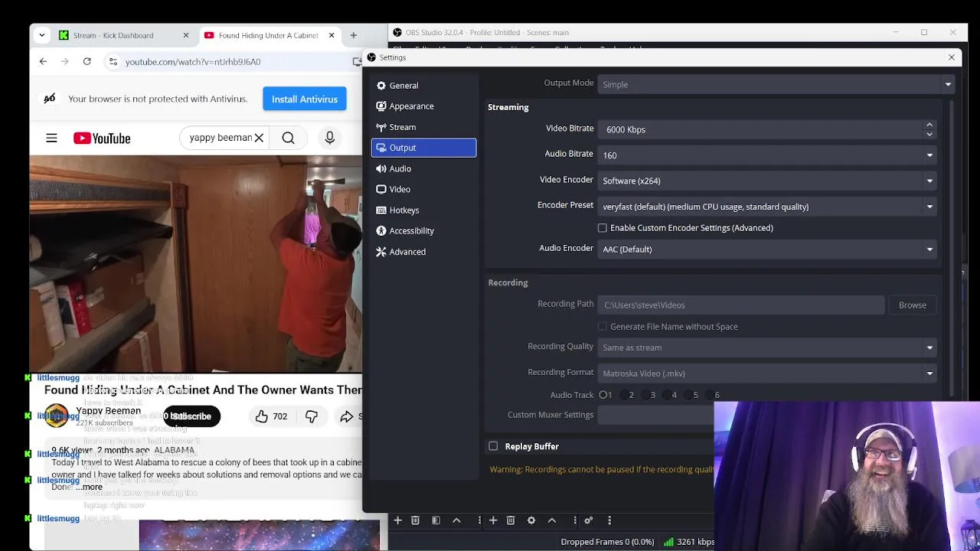Open Yappy Beeman channel name link
This screenshot has height=551, width=980.
coord(109,411)
